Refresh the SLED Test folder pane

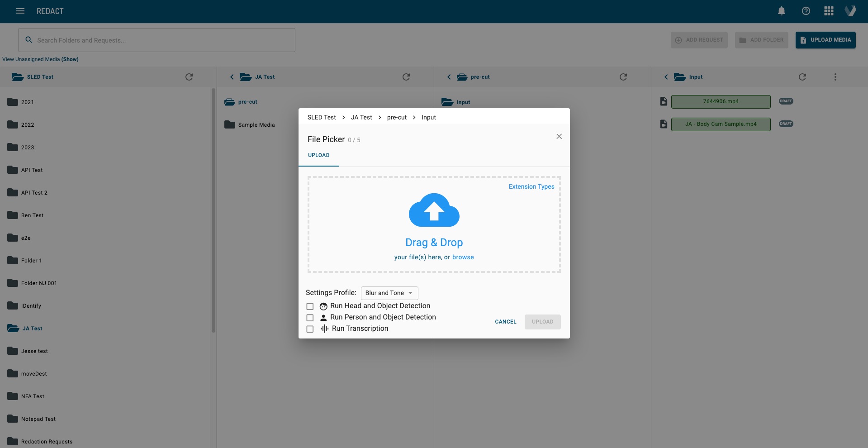coord(190,77)
